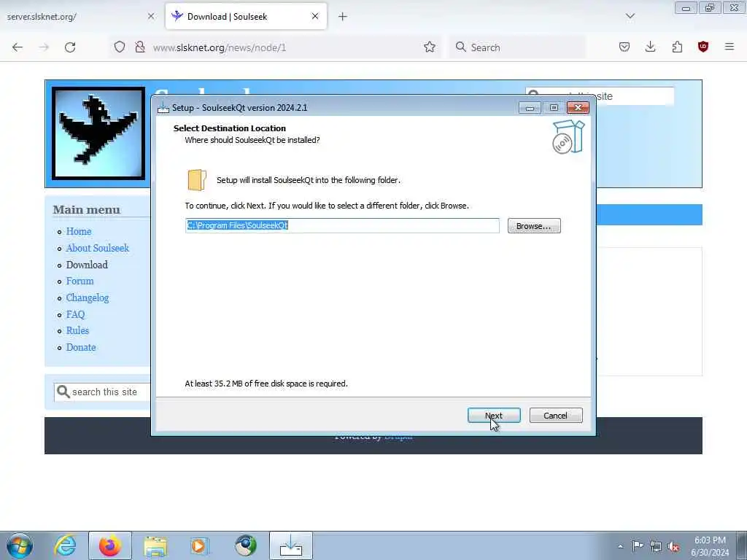This screenshot has height=560, width=747.
Task: Bookmark this page with the star icon
Action: [x=429, y=47]
